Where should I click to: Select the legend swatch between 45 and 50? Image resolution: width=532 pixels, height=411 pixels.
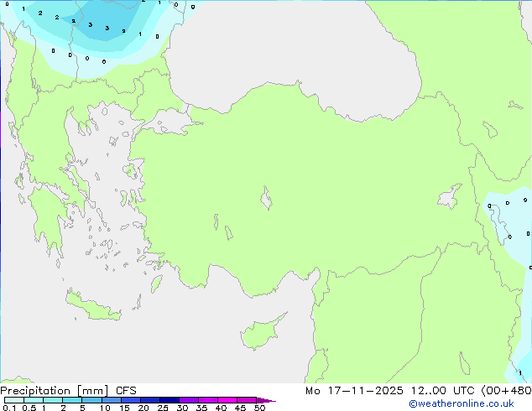(247, 400)
